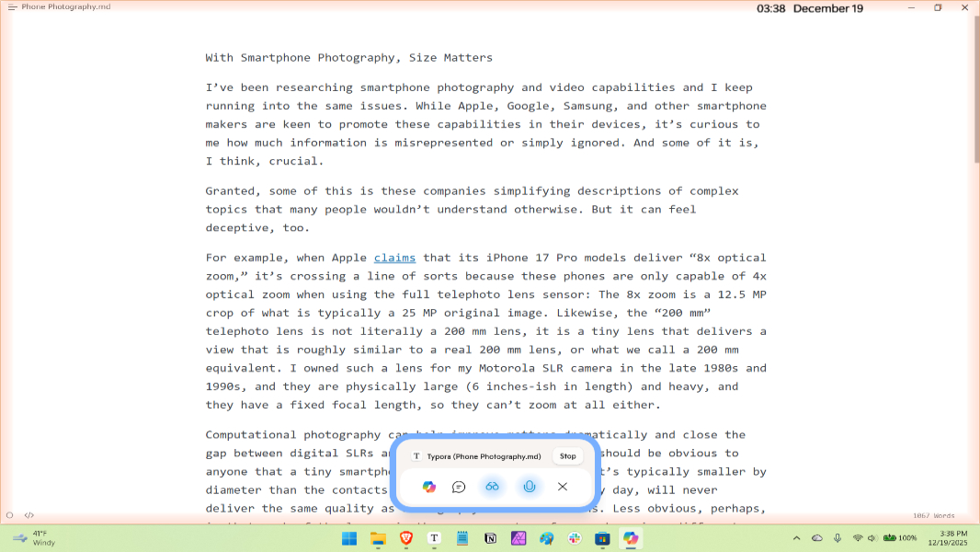The height and width of the screenshot is (552, 980).
Task: Open Copilot chat bubble icon
Action: (x=459, y=487)
